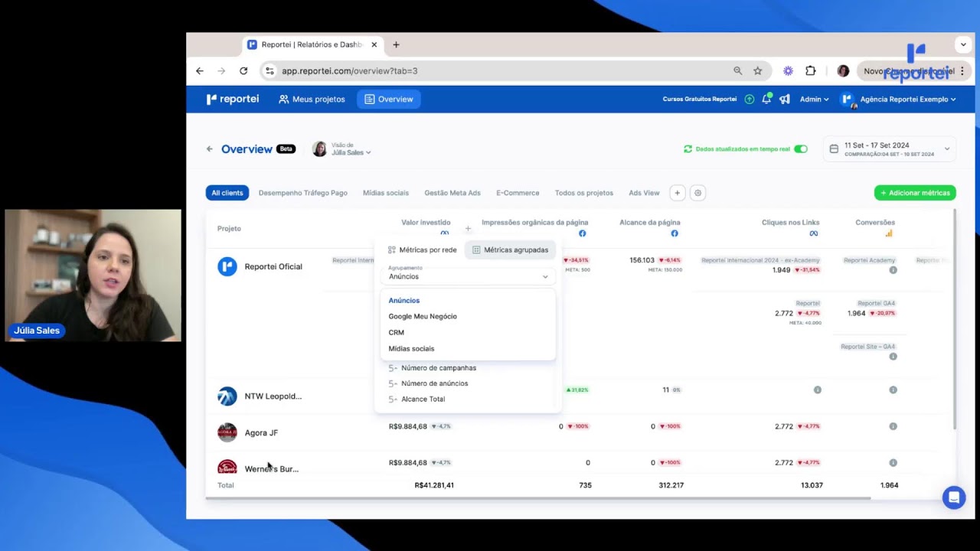Open the Admin dropdown
This screenshot has width=980, height=551.
tap(814, 99)
